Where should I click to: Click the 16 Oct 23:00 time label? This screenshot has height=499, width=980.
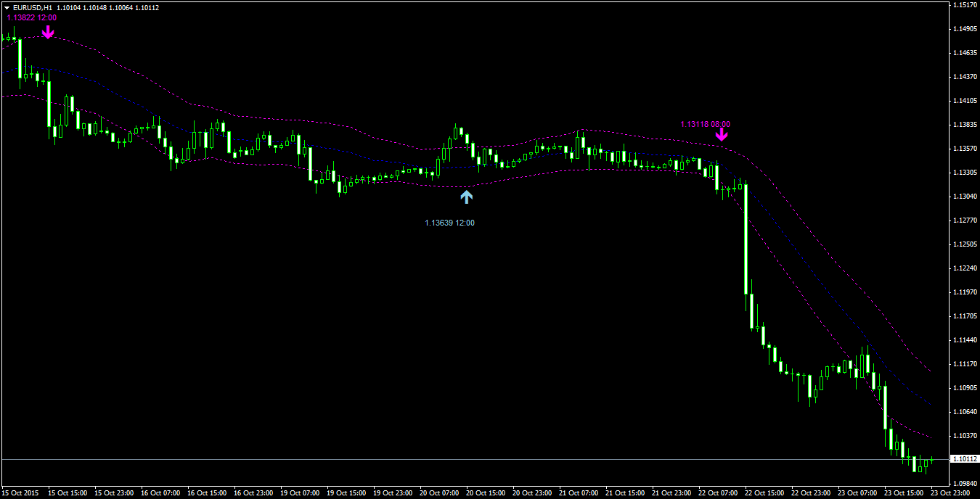[x=253, y=492]
